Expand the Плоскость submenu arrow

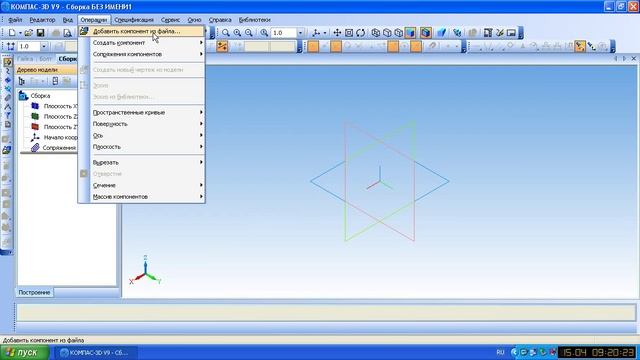point(201,147)
